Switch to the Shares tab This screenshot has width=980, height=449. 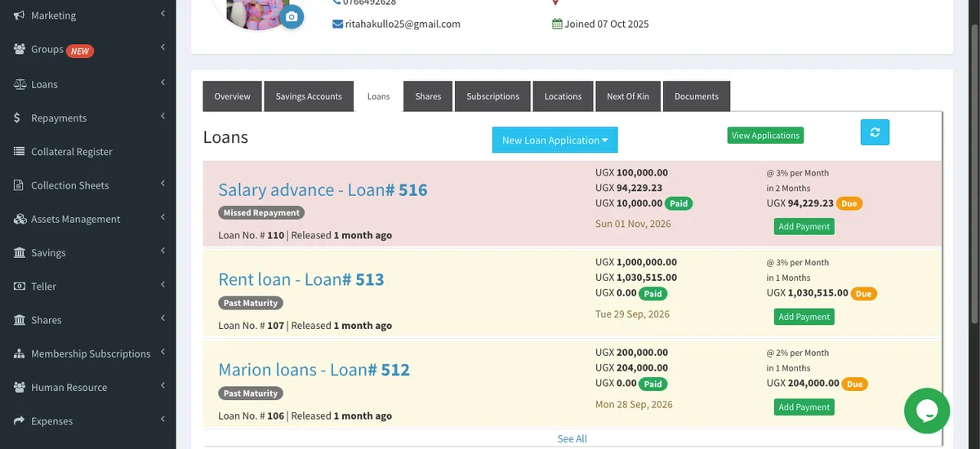[x=428, y=96]
